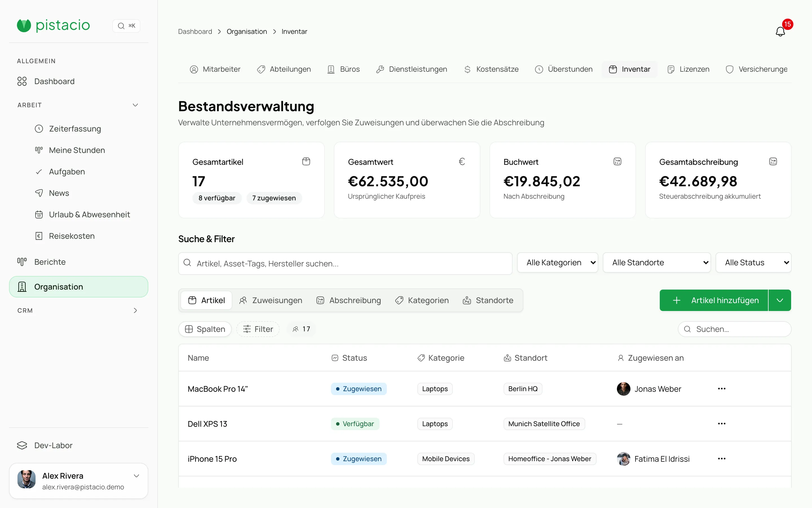Click the pistacio logo
The width and height of the screenshot is (812, 508).
pos(53,25)
